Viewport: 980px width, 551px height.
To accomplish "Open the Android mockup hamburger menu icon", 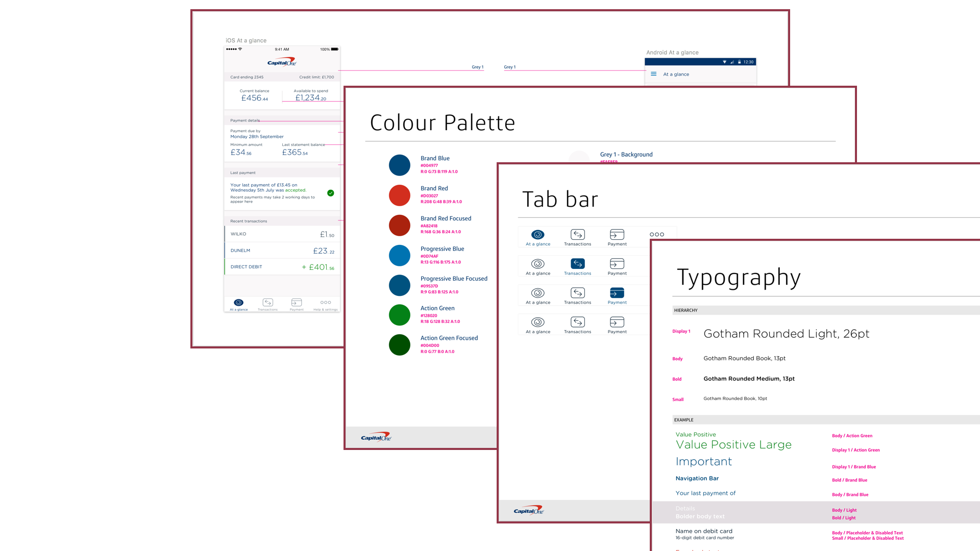I will click(653, 74).
